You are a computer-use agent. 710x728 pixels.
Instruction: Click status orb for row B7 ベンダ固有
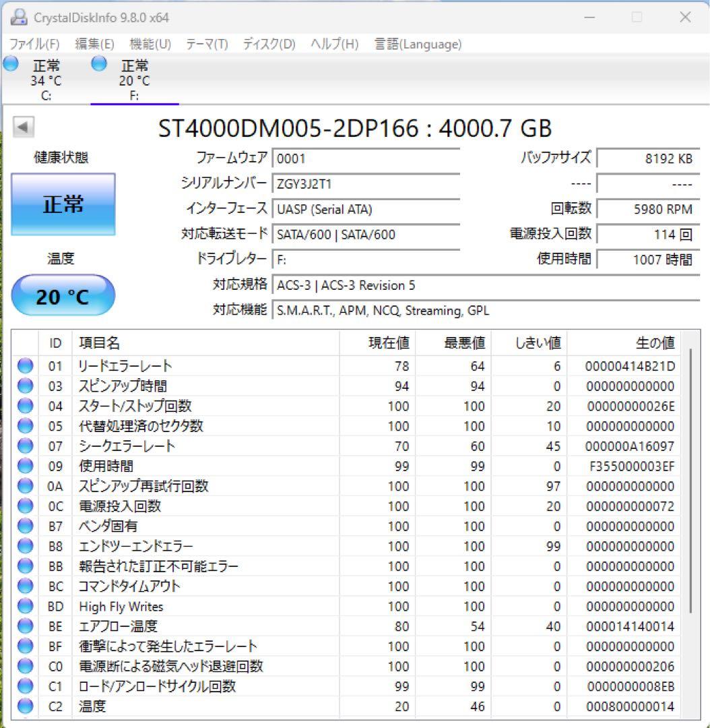(26, 526)
